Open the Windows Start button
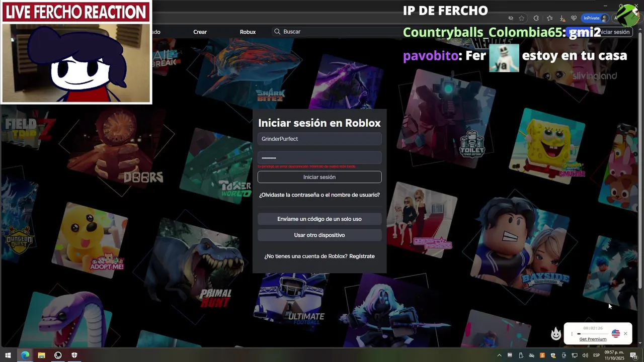The image size is (644, 362). click(8, 355)
